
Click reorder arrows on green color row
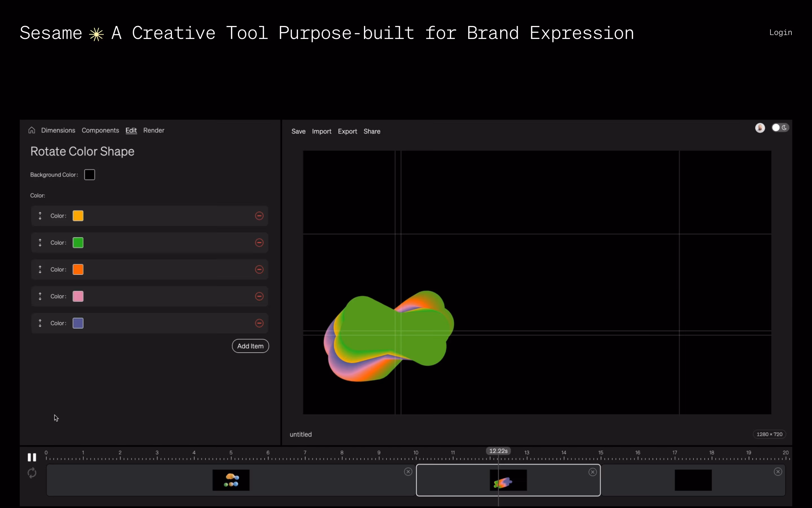[40, 243]
